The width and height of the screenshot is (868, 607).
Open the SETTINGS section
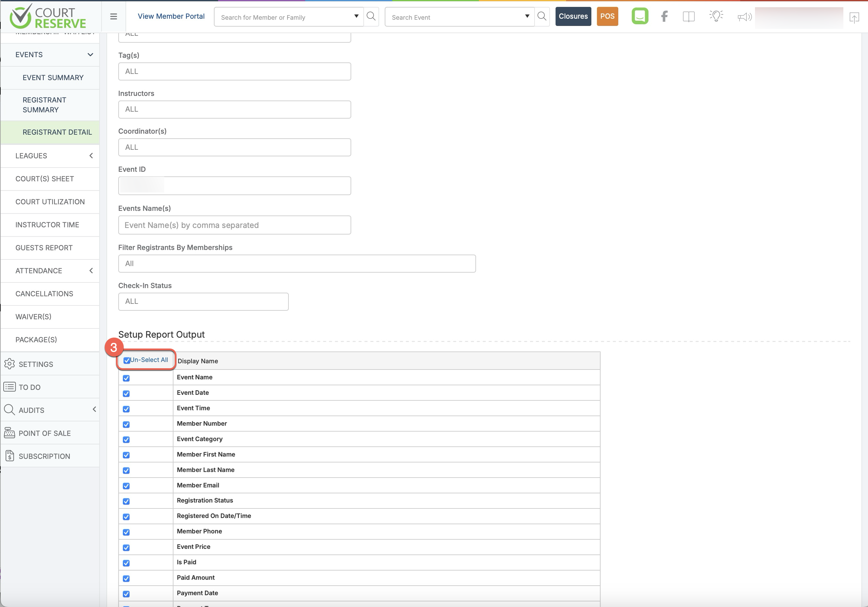pyautogui.click(x=36, y=364)
